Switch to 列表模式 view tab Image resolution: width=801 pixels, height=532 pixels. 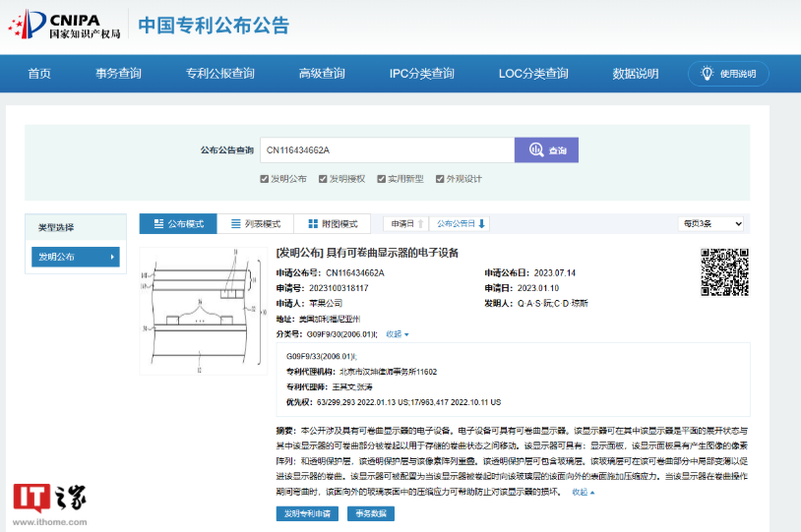(x=256, y=223)
